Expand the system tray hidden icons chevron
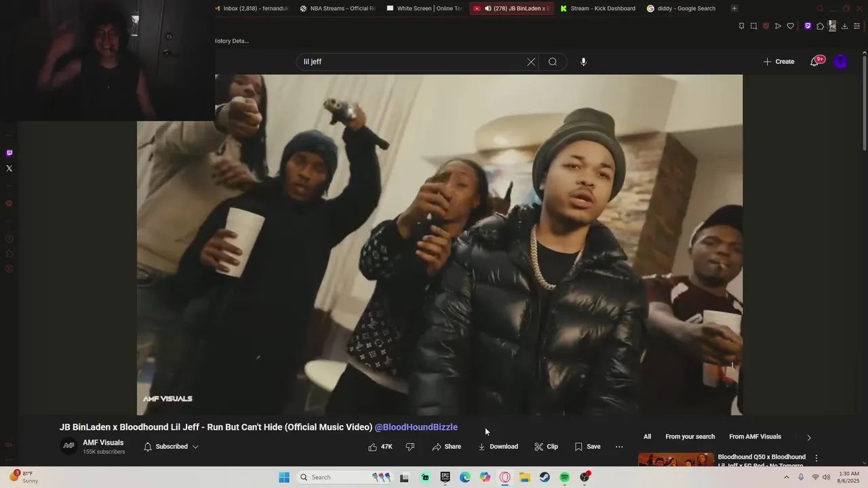The height and width of the screenshot is (488, 868). tap(787, 477)
